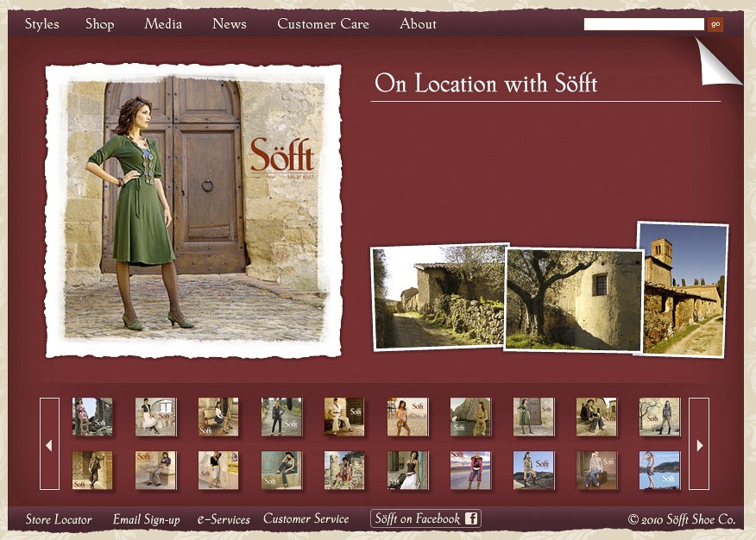Viewport: 756px width, 540px height.
Task: Pick thumbnail of woman in purple top seated
Action: (155, 470)
